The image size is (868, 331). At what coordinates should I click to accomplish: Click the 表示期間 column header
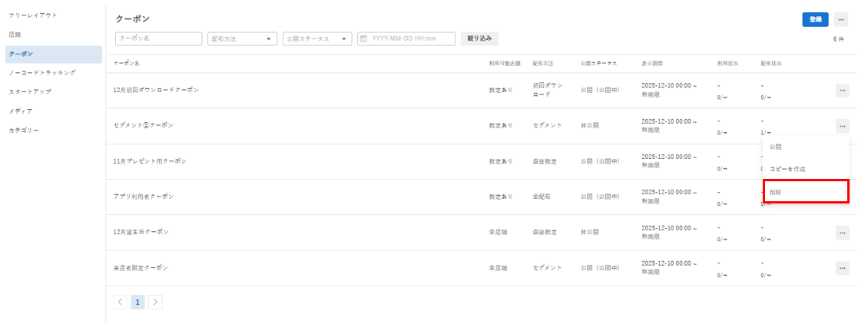click(x=652, y=64)
